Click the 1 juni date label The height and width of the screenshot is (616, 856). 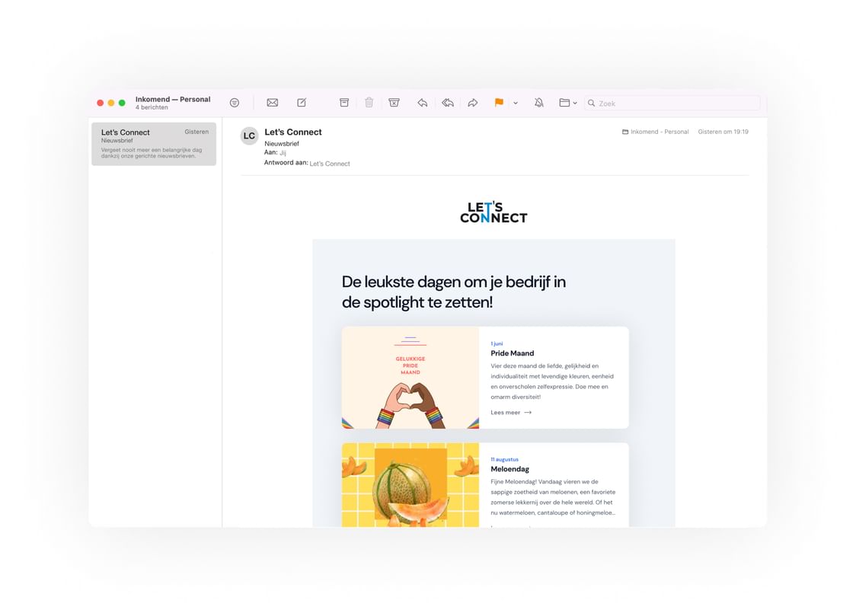coord(497,343)
